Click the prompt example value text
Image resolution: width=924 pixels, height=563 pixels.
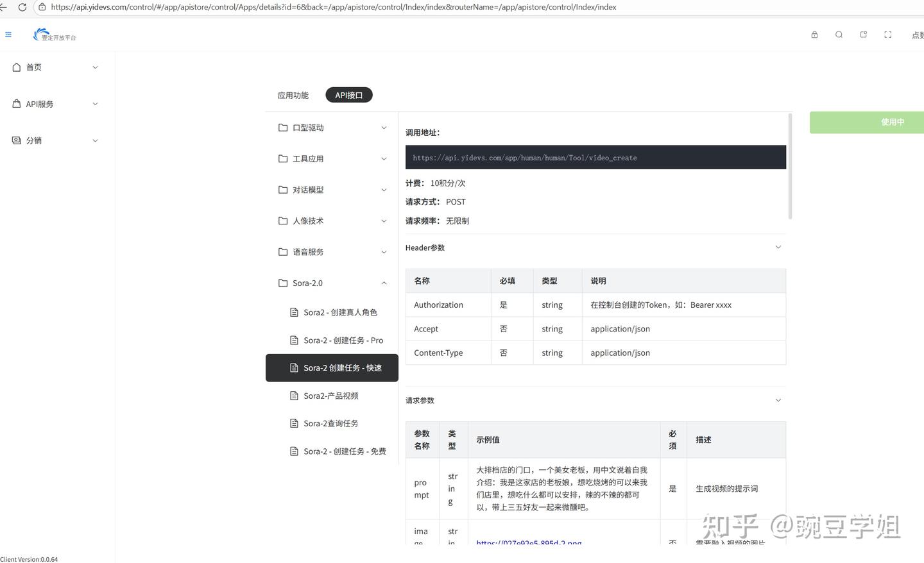(x=561, y=489)
